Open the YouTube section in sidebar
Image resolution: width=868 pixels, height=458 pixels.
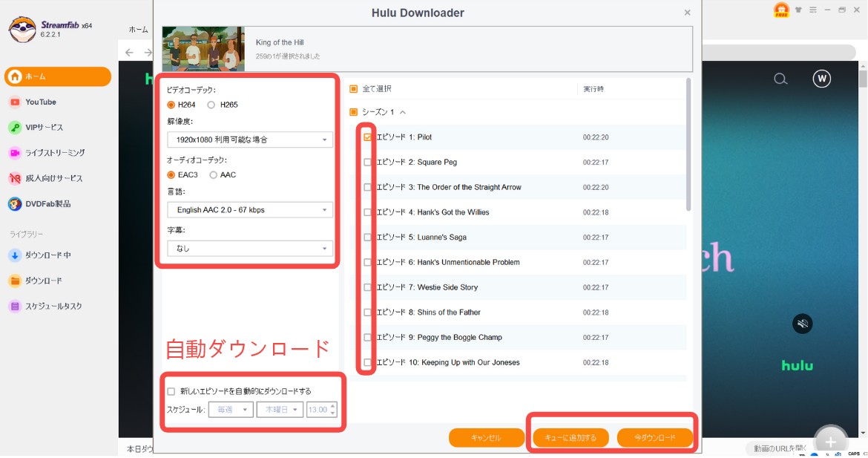pyautogui.click(x=40, y=102)
